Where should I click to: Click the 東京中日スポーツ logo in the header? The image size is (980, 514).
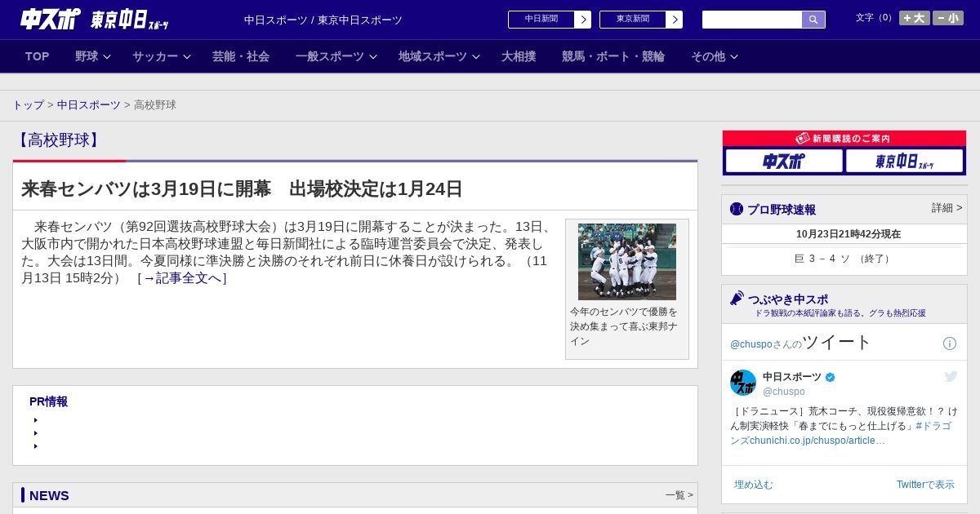[x=129, y=20]
